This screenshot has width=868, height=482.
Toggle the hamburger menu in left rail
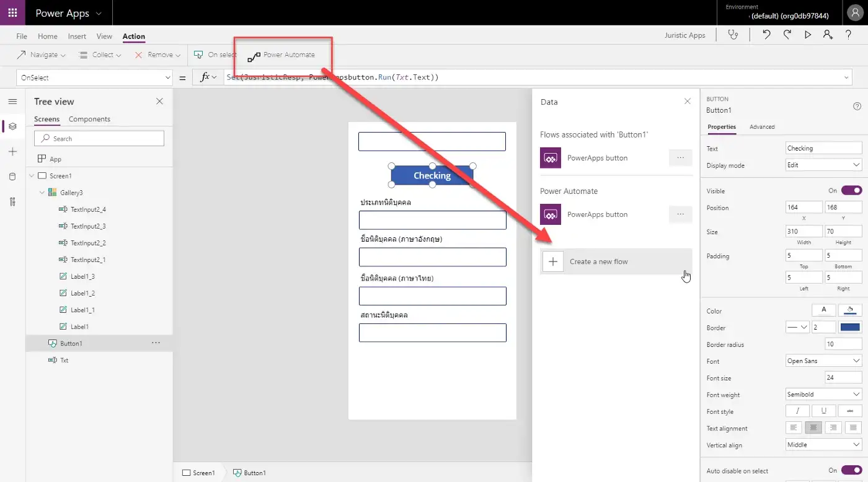pyautogui.click(x=12, y=101)
